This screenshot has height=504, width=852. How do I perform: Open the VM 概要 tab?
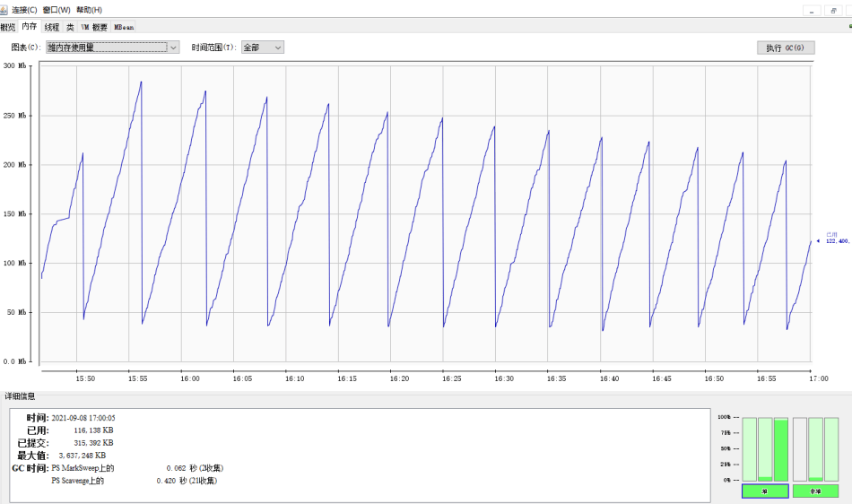(x=94, y=27)
